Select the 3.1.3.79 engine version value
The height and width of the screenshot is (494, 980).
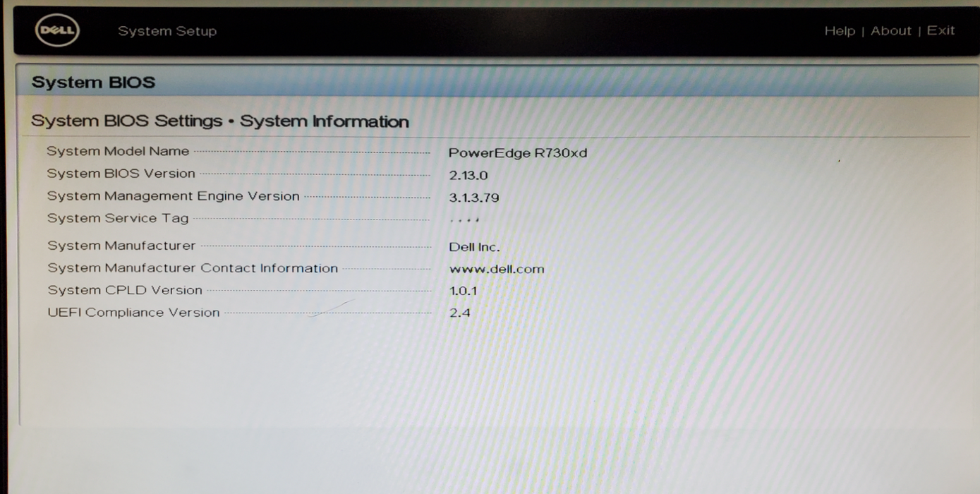tap(474, 198)
